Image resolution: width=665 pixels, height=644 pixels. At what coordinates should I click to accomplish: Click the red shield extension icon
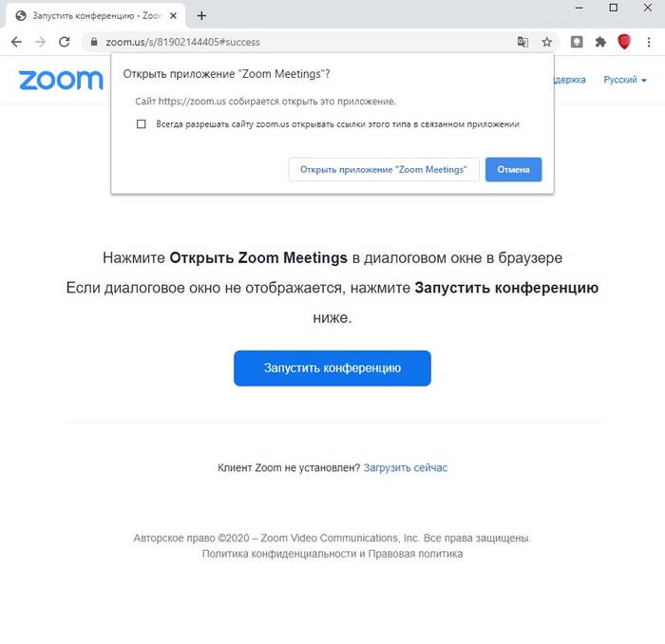click(624, 42)
